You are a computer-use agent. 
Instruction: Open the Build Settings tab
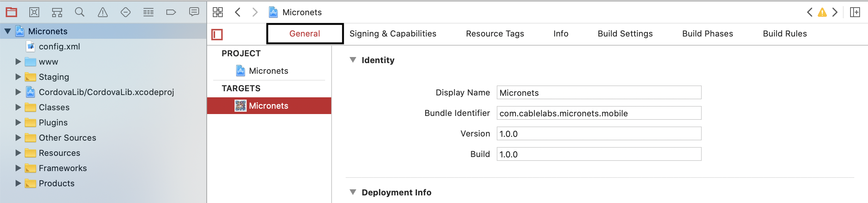625,33
